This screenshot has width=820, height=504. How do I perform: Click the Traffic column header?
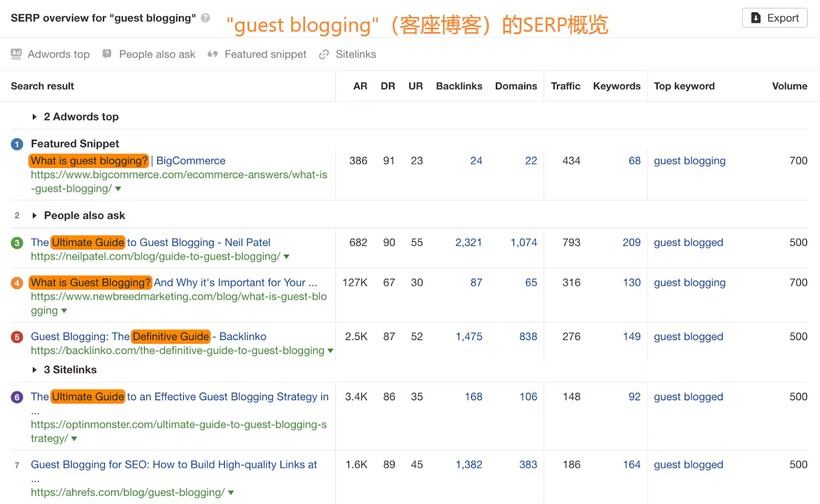pos(565,86)
